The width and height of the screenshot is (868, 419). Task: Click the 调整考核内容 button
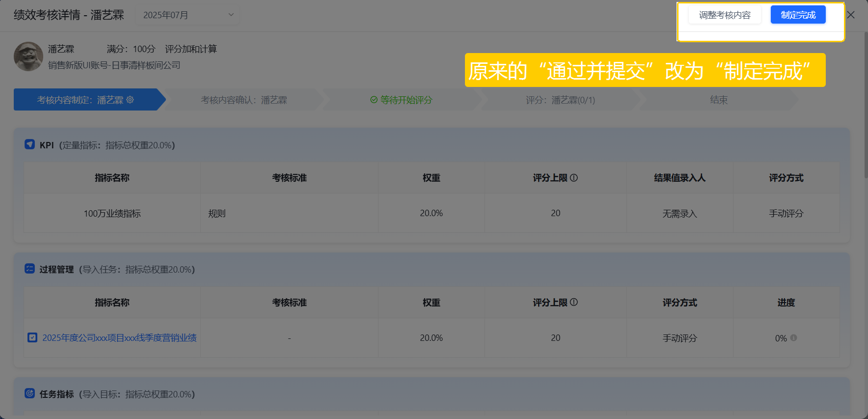coord(725,15)
